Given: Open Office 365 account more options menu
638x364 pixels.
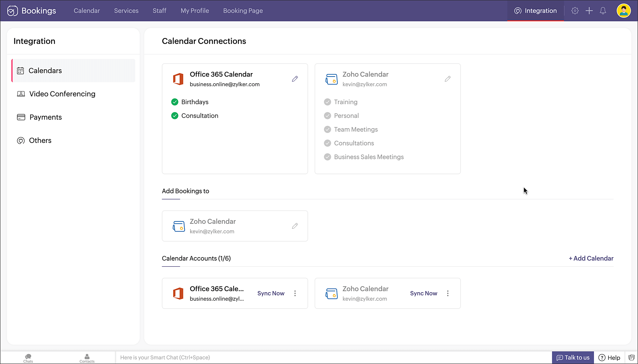Looking at the screenshot, I should (x=295, y=293).
